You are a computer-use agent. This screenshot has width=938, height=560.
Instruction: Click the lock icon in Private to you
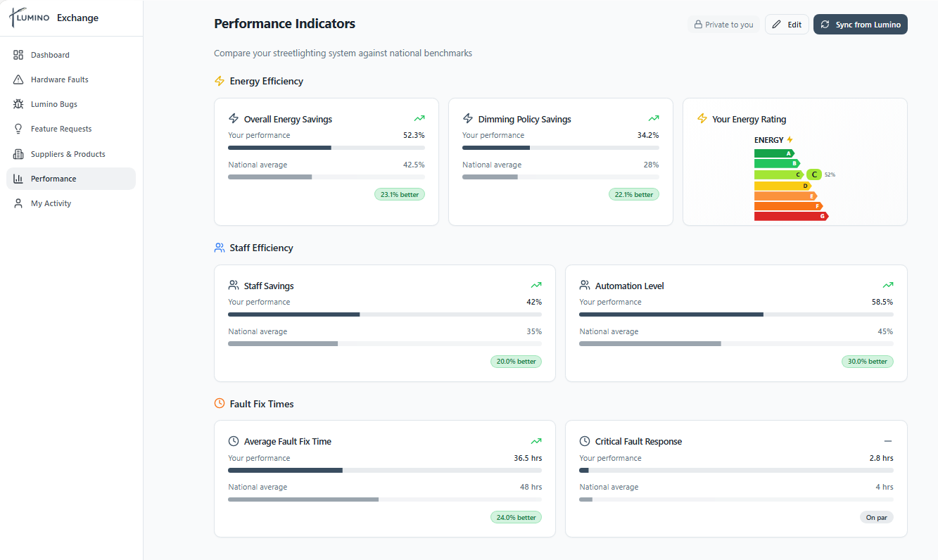[x=698, y=25]
